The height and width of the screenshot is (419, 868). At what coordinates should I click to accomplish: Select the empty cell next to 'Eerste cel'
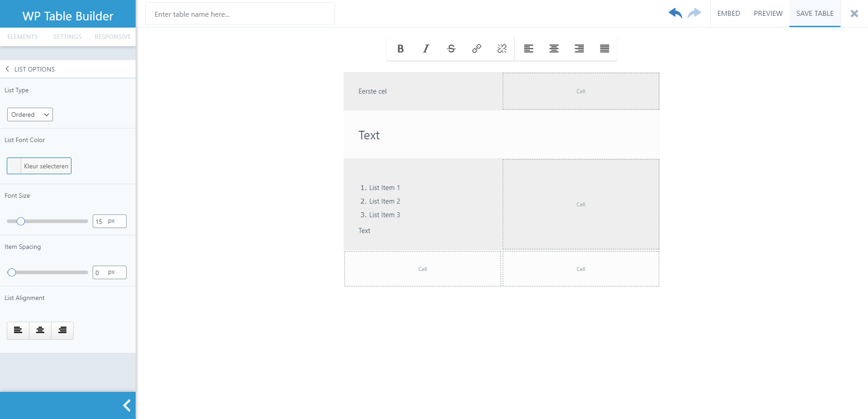[581, 91]
